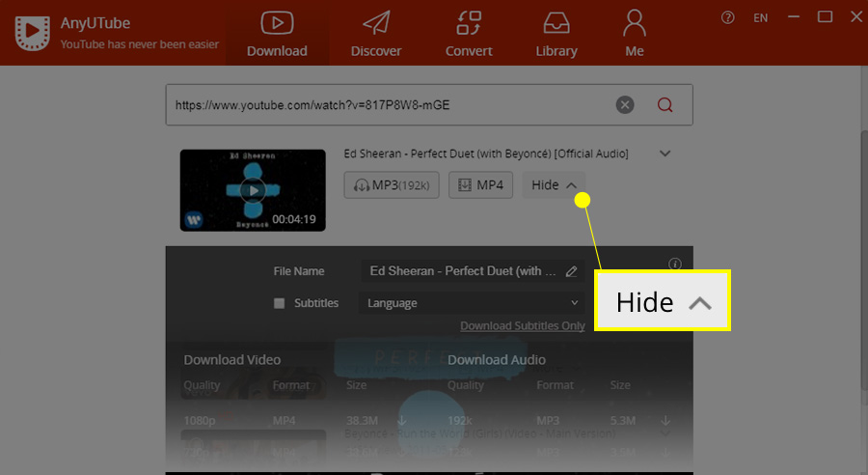Click the red search magnifier icon
868x475 pixels.
pos(665,105)
